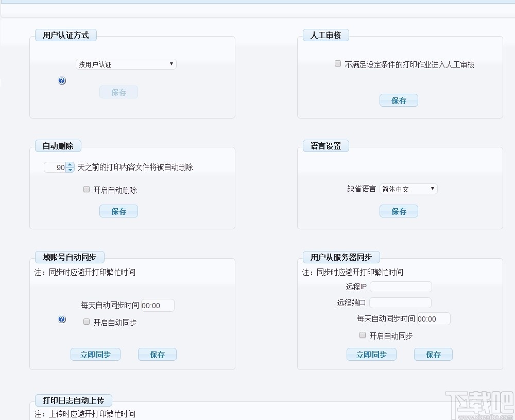Click the 远程端口 input field
The image size is (515, 420).
(x=400, y=303)
